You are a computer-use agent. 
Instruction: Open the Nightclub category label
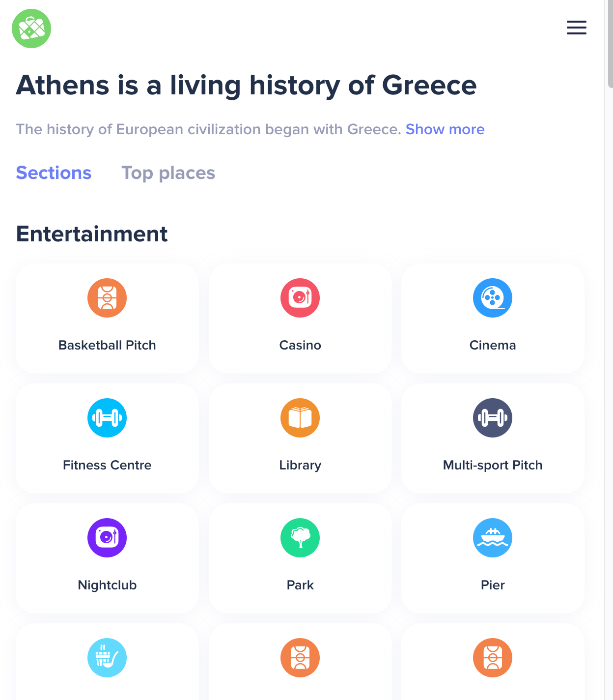tap(107, 585)
